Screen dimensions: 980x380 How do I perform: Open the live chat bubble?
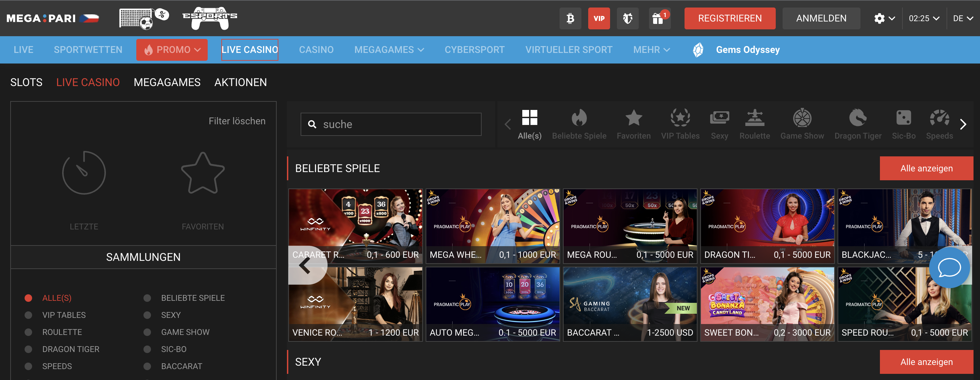pos(949,268)
